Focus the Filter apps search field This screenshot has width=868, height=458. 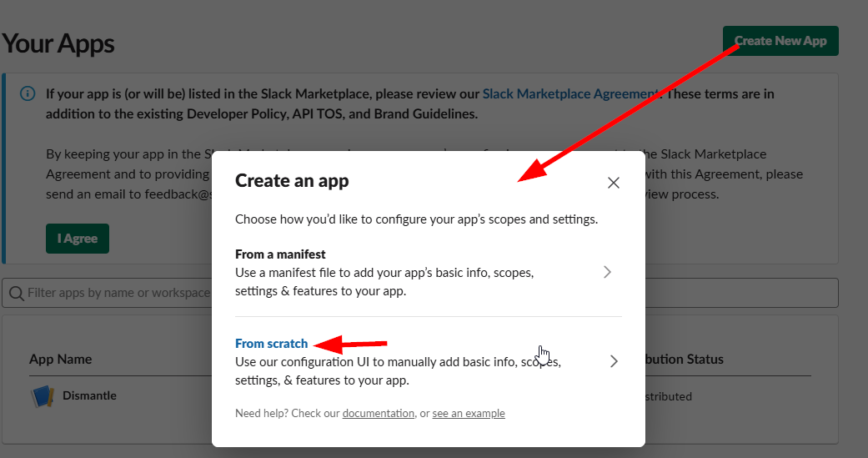tap(117, 293)
